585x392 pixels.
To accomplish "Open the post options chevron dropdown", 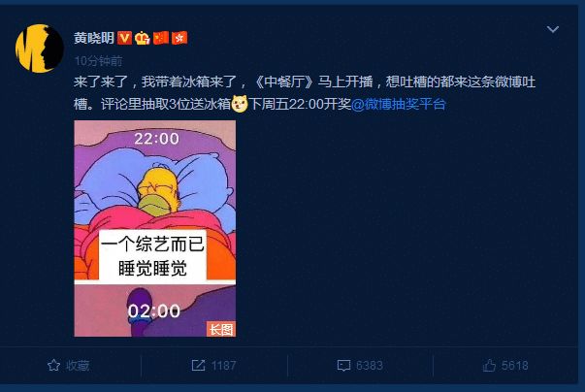I will (553, 29).
